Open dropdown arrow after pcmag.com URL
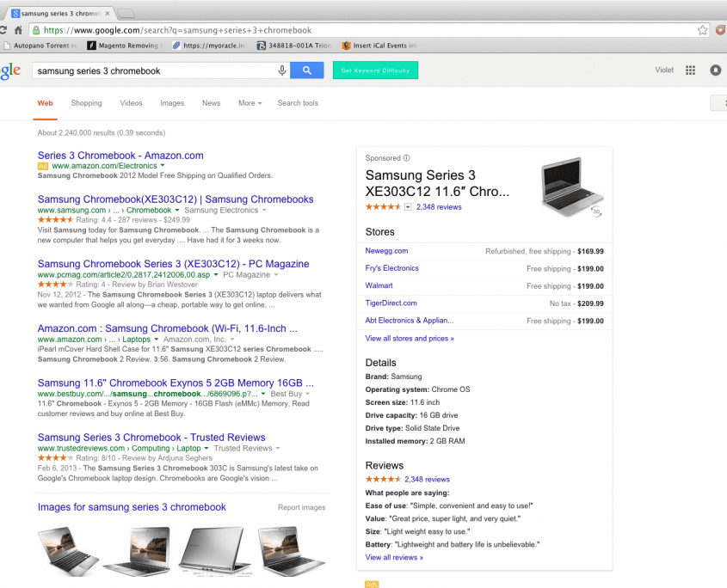 point(217,274)
